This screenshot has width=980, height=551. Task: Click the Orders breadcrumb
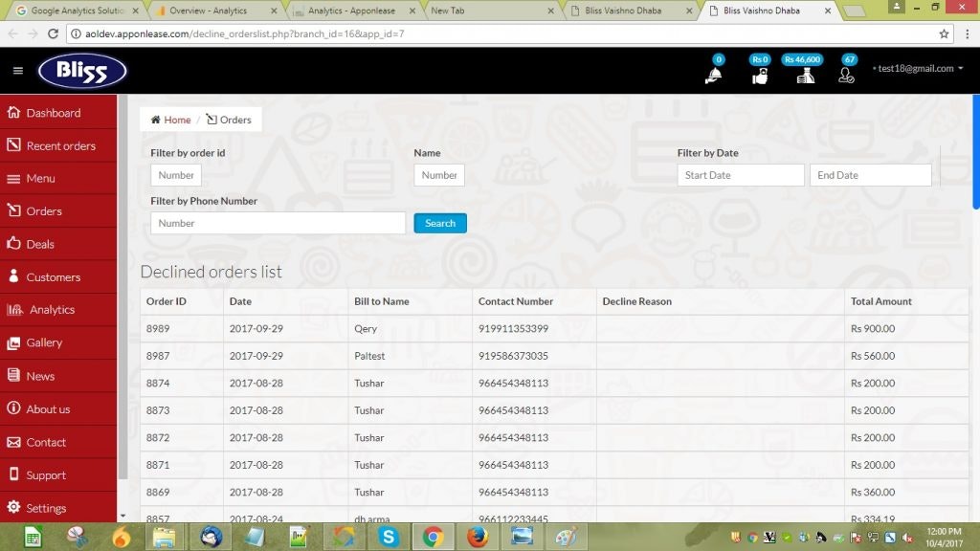229,120
